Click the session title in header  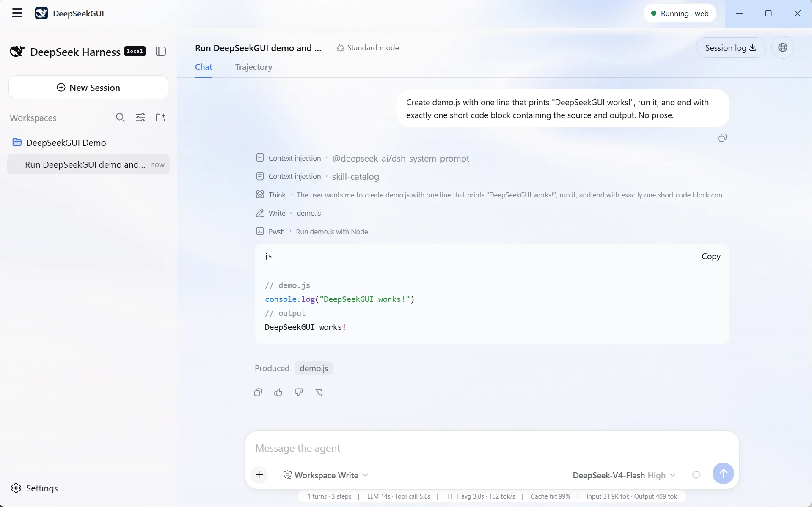(x=258, y=48)
